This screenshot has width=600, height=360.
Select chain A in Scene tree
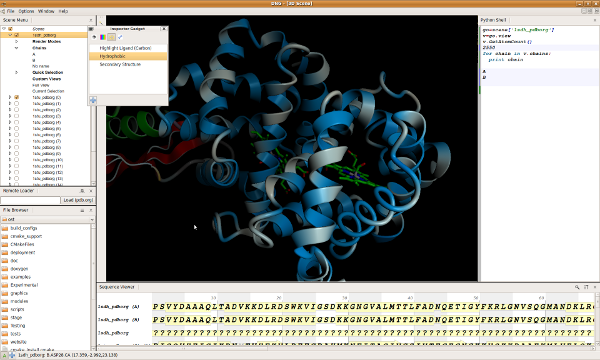coord(34,54)
